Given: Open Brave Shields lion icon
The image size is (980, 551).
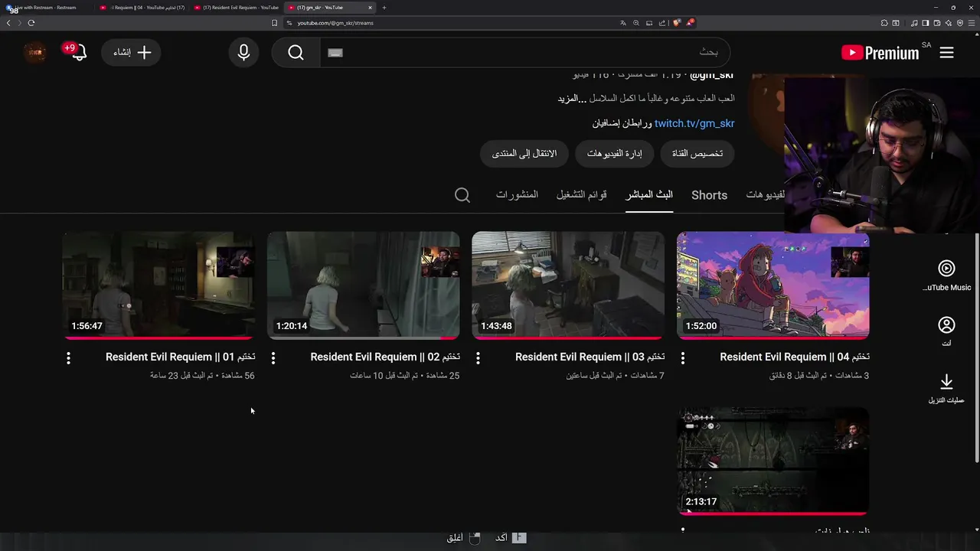Looking at the screenshot, I should coord(677,23).
